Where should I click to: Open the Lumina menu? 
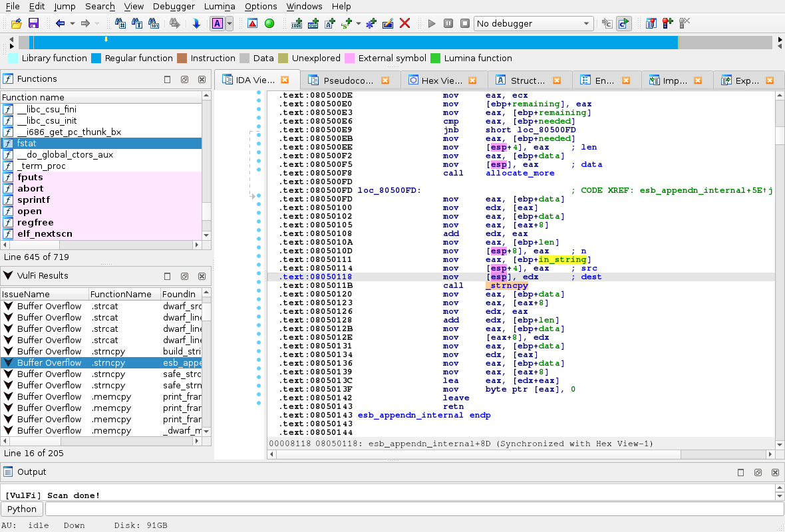(220, 6)
